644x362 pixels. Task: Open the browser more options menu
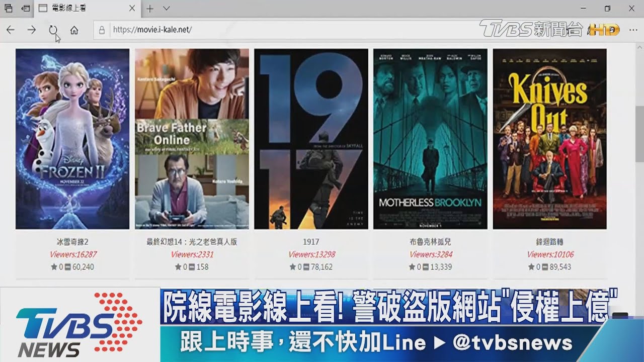click(633, 30)
